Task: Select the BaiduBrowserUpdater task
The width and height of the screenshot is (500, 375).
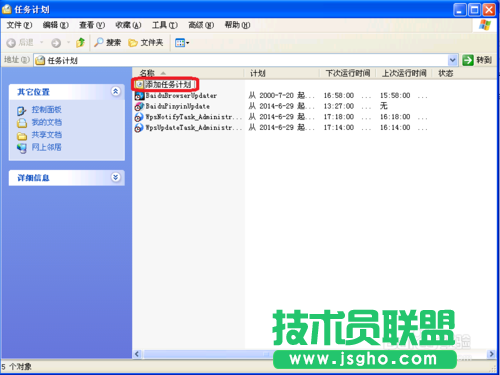Action: click(x=181, y=96)
